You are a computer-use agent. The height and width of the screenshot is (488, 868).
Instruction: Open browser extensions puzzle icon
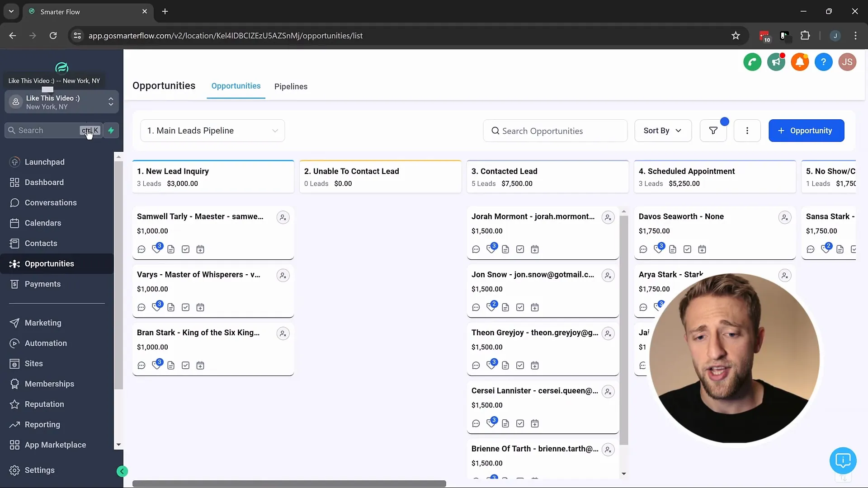pyautogui.click(x=805, y=36)
